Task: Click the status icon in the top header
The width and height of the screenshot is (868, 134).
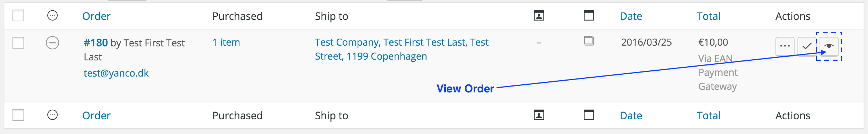Action: click(53, 15)
